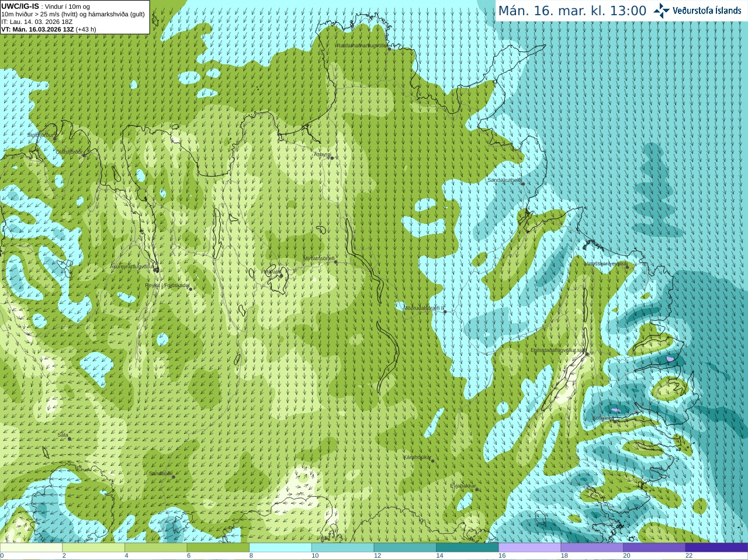This screenshot has height=560, width=748.
Task: Click the 10–12 m/s light teal legend swatch
Action: pos(342,547)
